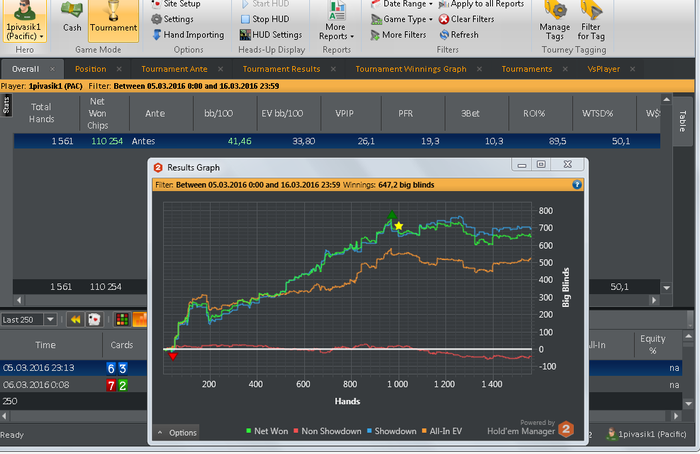This screenshot has height=454, width=700.
Task: Click the red low triangle marker on graph
Action: (x=173, y=356)
